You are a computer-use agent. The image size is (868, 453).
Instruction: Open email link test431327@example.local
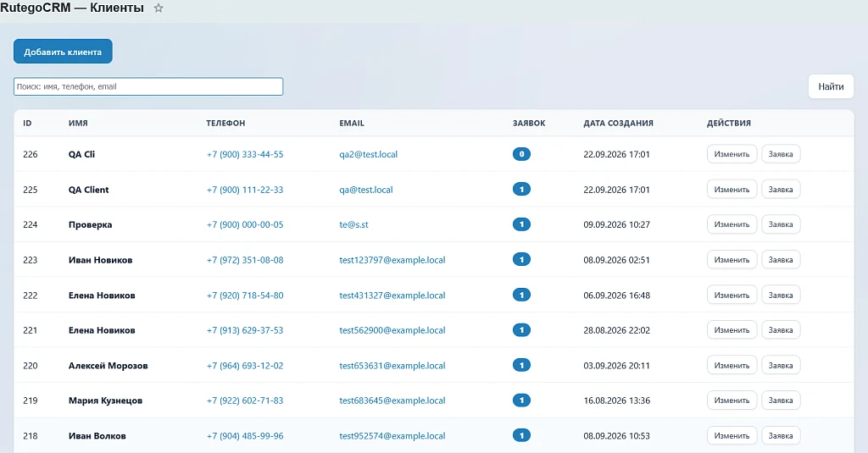coord(392,296)
